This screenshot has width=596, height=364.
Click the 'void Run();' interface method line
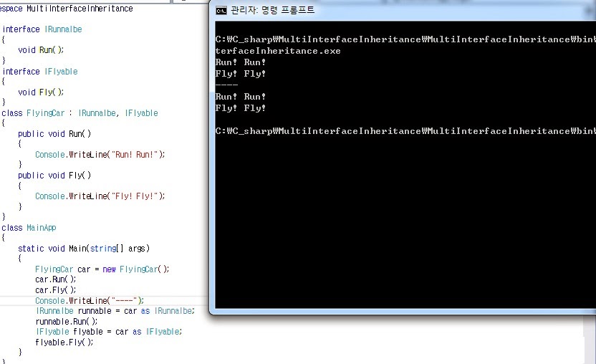41,50
